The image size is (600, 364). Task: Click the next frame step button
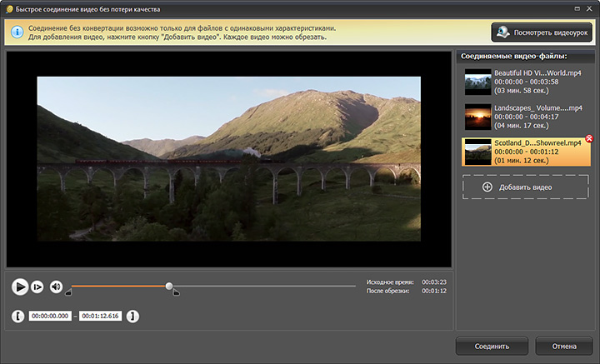[37, 287]
